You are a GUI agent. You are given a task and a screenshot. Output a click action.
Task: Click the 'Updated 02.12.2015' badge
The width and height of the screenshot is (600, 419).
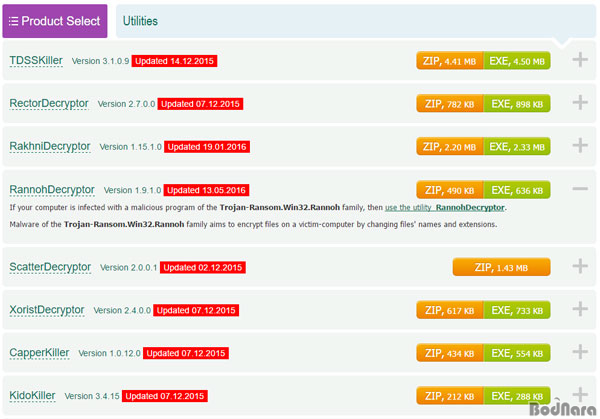(203, 267)
